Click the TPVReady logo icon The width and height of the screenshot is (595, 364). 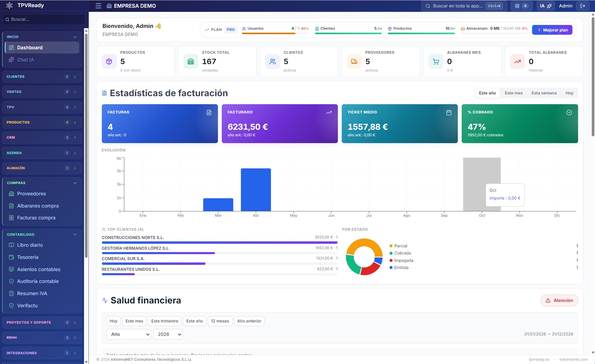click(9, 5)
